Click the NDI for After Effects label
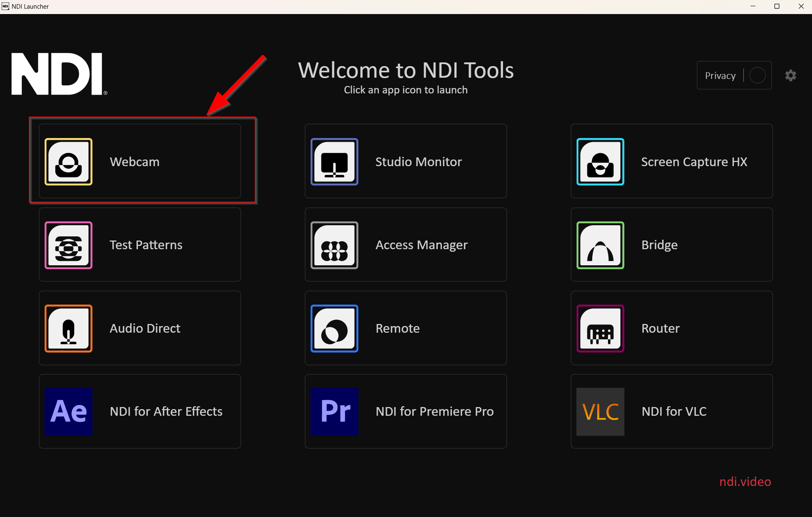The height and width of the screenshot is (517, 812). pos(166,412)
